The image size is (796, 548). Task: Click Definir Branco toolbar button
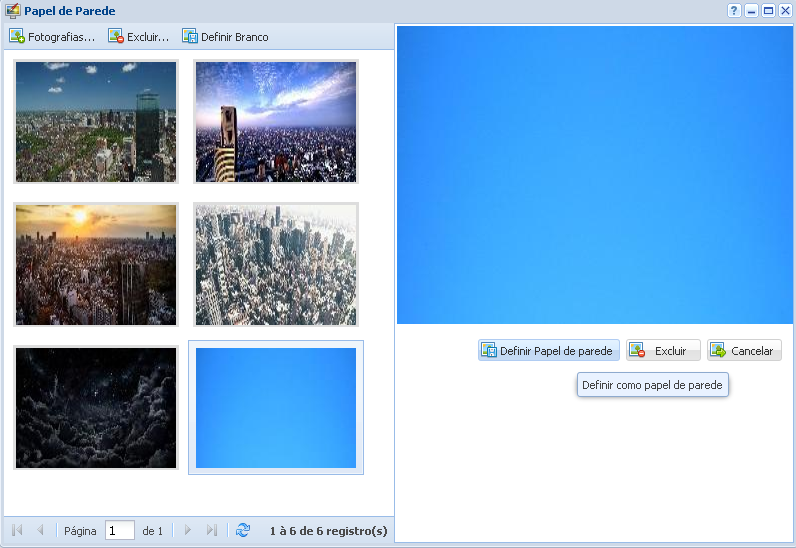225,37
